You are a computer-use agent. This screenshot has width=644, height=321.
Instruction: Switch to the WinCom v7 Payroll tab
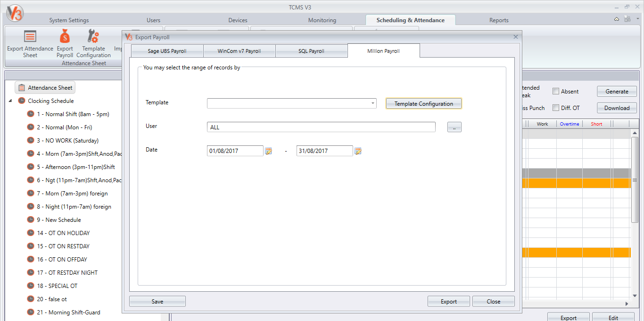(x=239, y=51)
